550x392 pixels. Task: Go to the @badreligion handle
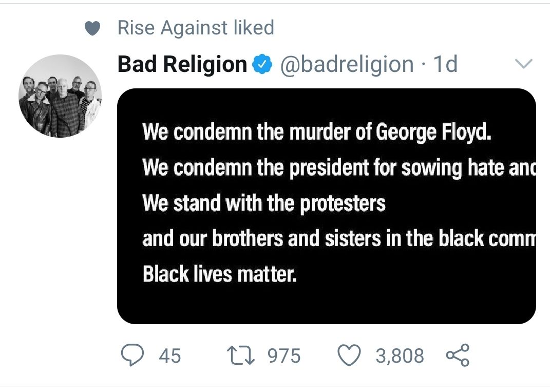click(347, 65)
